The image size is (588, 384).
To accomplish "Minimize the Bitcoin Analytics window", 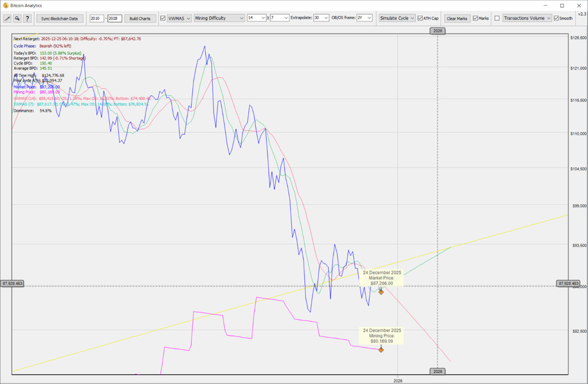I will (545, 6).
